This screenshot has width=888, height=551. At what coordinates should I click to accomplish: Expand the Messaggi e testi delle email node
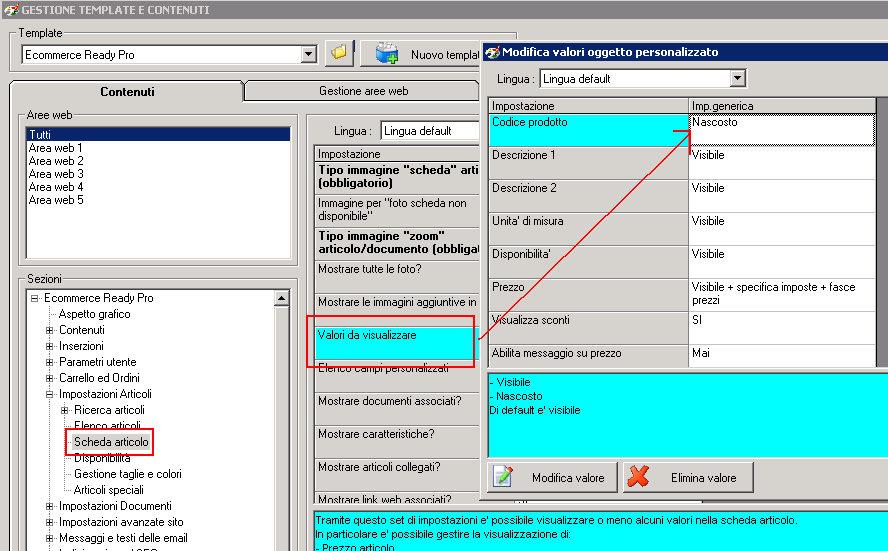point(49,538)
